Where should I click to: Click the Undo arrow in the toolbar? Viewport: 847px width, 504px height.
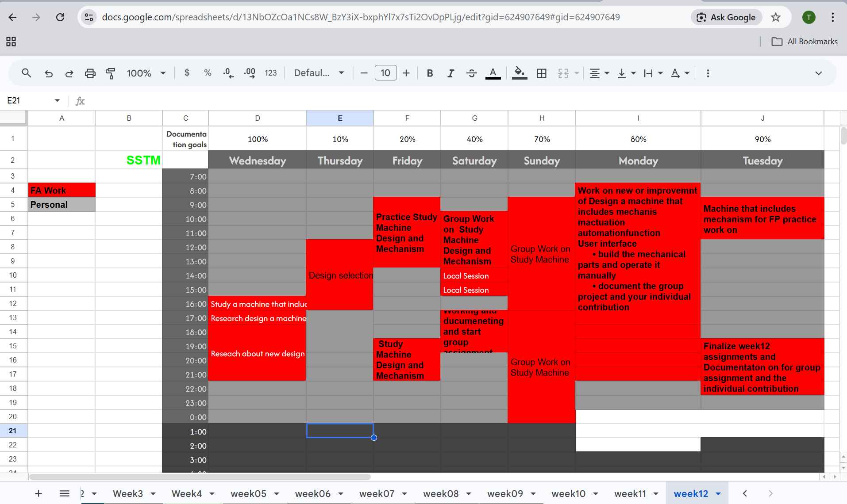49,73
